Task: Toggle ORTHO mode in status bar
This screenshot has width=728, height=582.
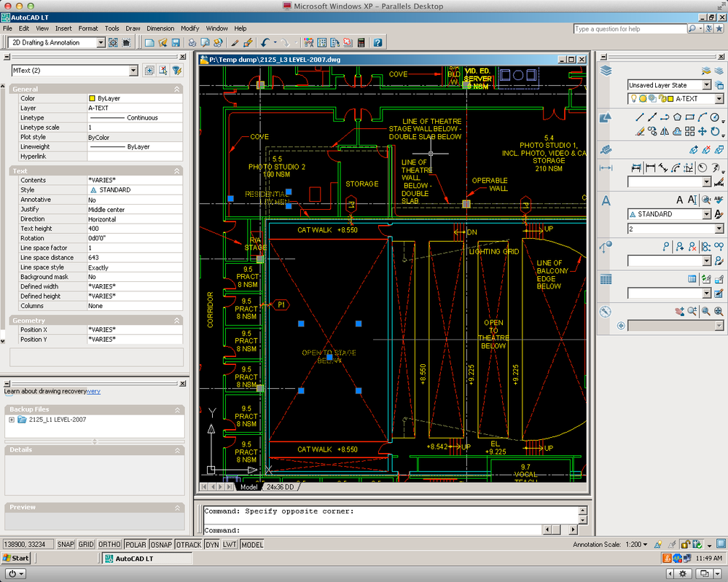Action: coord(109,544)
